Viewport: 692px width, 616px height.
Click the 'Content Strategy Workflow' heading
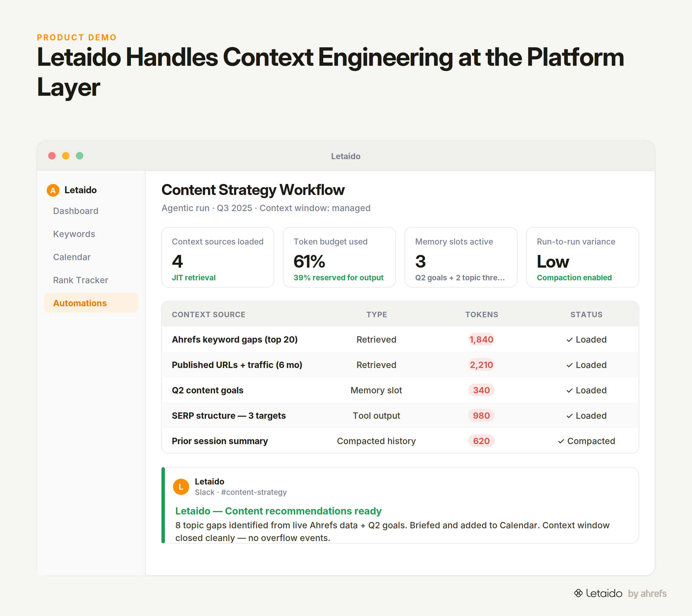click(x=253, y=190)
